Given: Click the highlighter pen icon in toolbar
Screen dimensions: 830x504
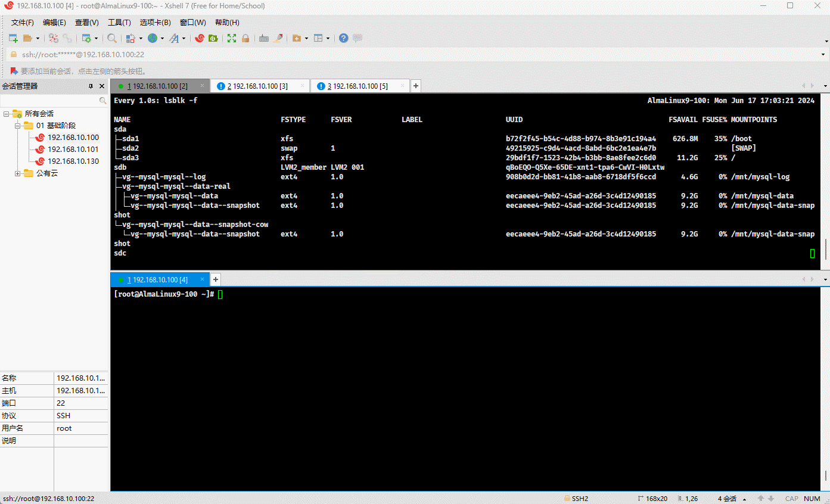Looking at the screenshot, I should 278,38.
